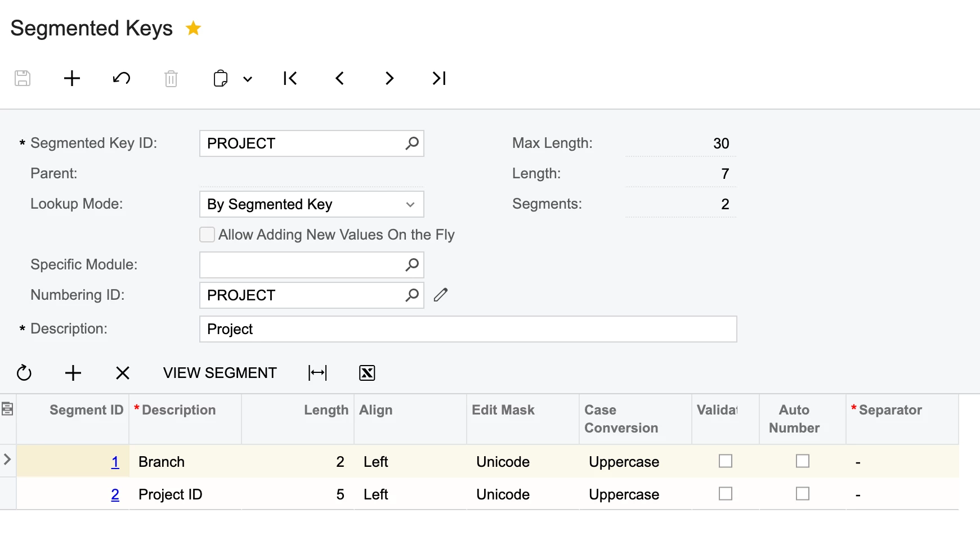
Task: Click the VIEW SEGMENT button
Action: (220, 373)
